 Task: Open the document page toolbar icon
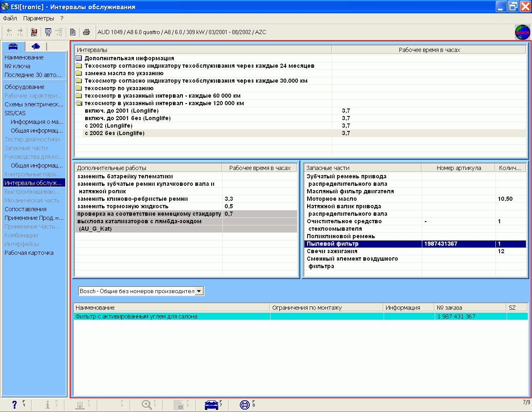point(73,32)
